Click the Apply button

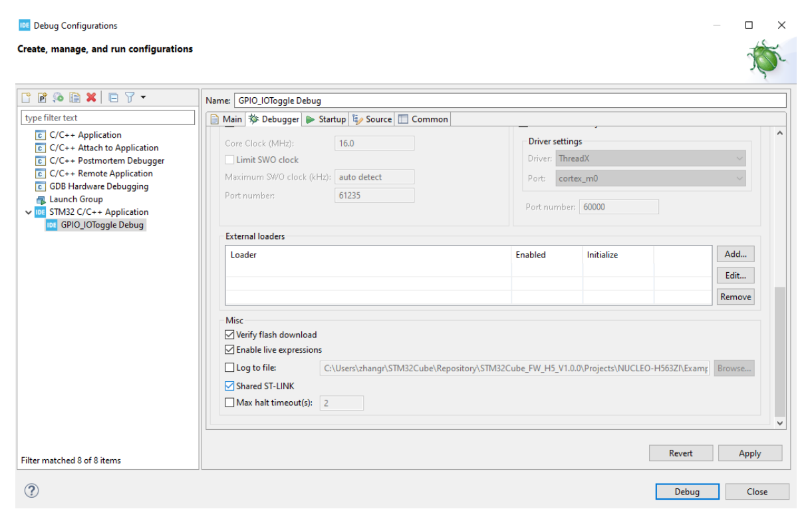tap(750, 453)
